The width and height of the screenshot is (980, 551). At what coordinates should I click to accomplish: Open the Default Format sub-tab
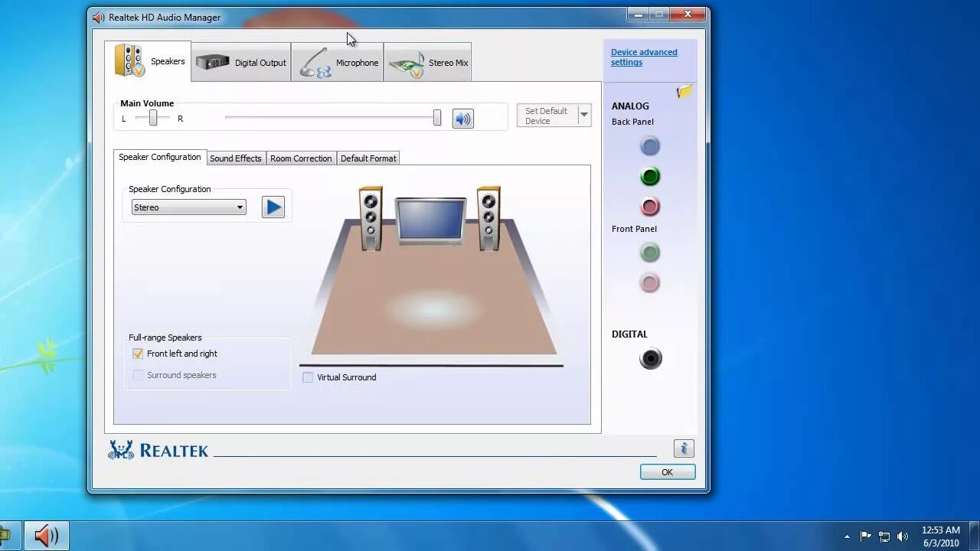368,158
